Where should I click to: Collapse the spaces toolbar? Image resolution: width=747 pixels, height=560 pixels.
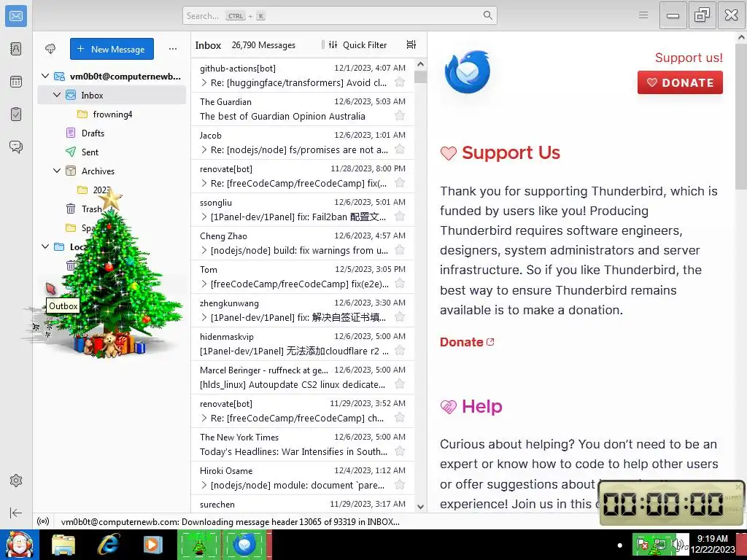click(x=16, y=513)
